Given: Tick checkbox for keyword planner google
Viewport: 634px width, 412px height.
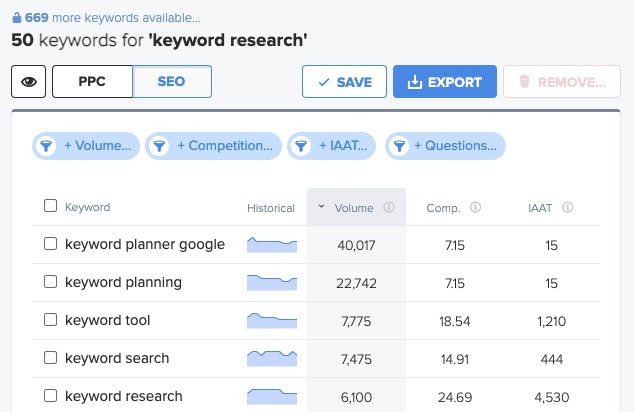Looking at the screenshot, I should (51, 244).
